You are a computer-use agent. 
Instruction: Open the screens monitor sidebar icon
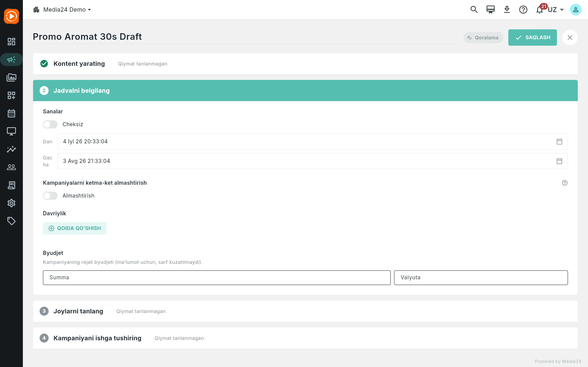(11, 131)
